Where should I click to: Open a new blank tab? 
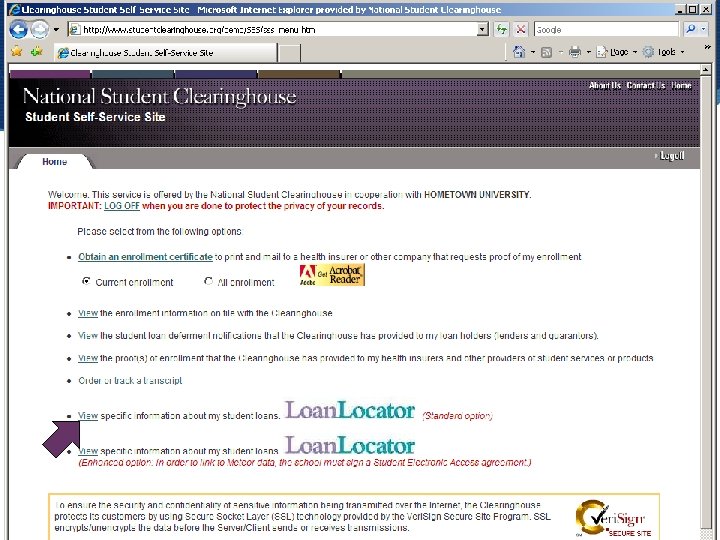289,53
